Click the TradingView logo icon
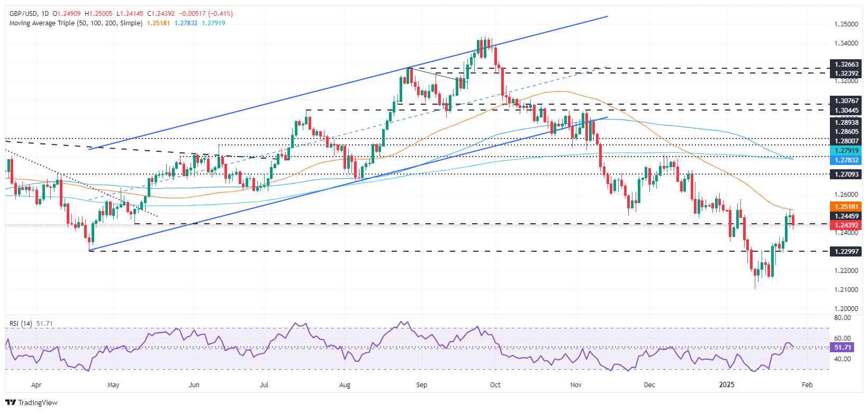 click(x=11, y=402)
